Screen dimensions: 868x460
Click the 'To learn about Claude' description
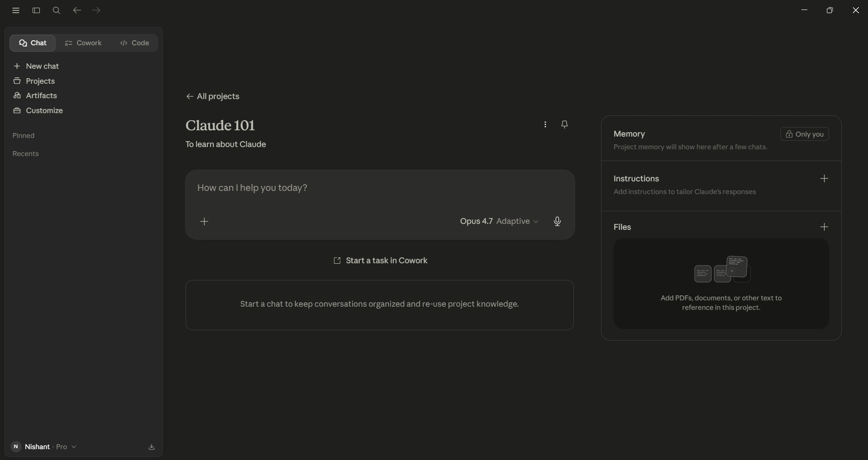pos(226,145)
